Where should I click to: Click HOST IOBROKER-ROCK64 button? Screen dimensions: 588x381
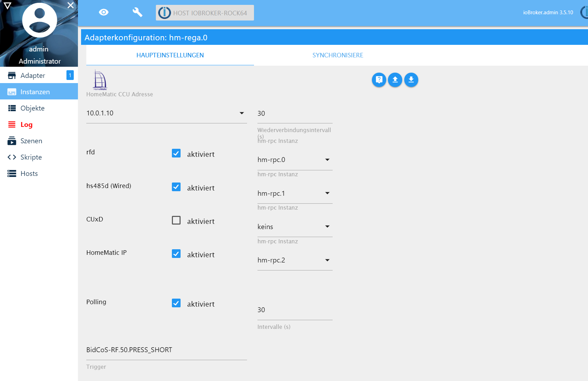point(205,13)
